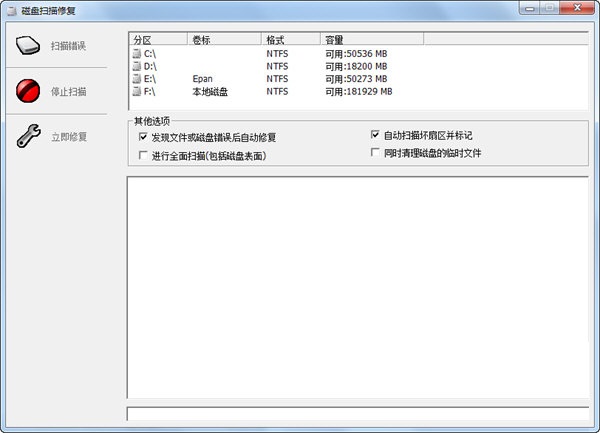Click the disk icon for 扫描错误
Viewport: 600px width, 433px height.
[28, 46]
